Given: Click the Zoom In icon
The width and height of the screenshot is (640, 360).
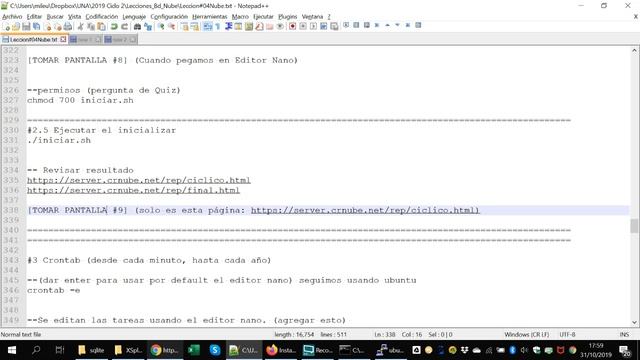Looking at the screenshot, I should pos(161,27).
